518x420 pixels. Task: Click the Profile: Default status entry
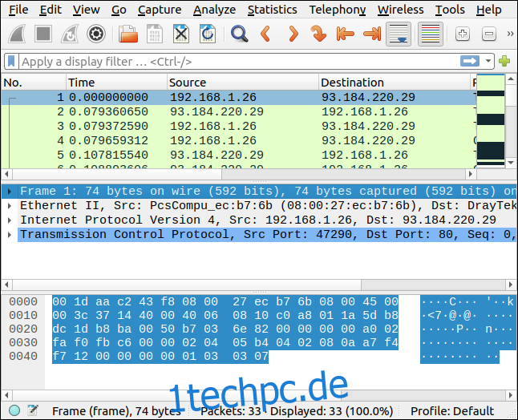tap(452, 411)
